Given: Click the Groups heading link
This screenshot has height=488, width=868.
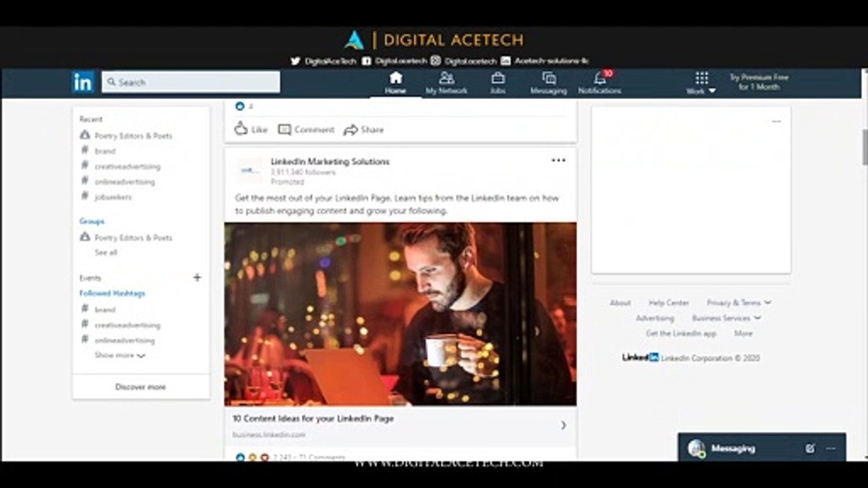Looking at the screenshot, I should [92, 221].
